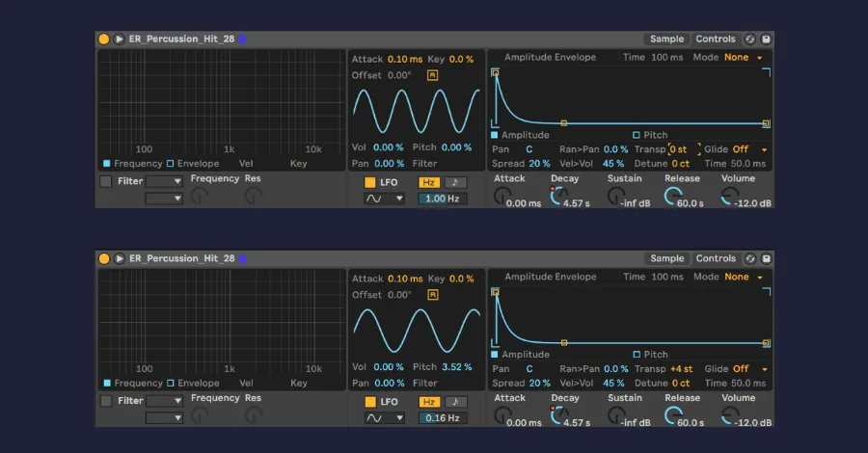The height and width of the screenshot is (453, 868).
Task: Toggle Frequency display in top Simpler filter view
Action: click(x=106, y=163)
